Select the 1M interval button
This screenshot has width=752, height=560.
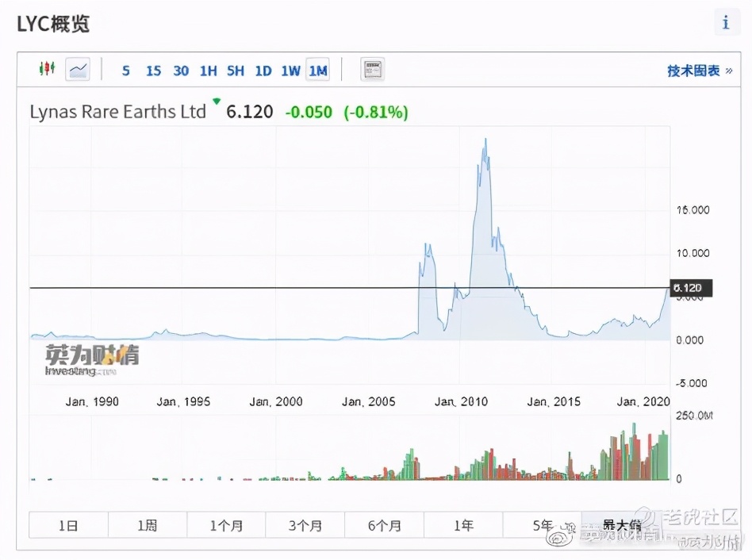pos(318,71)
